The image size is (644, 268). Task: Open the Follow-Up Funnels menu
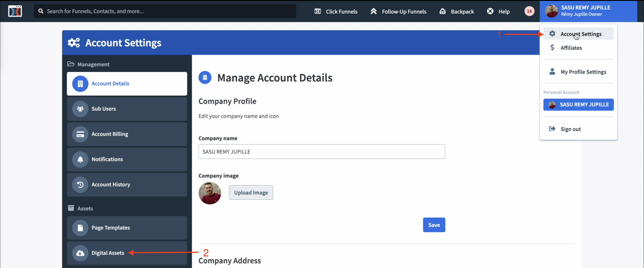click(398, 11)
